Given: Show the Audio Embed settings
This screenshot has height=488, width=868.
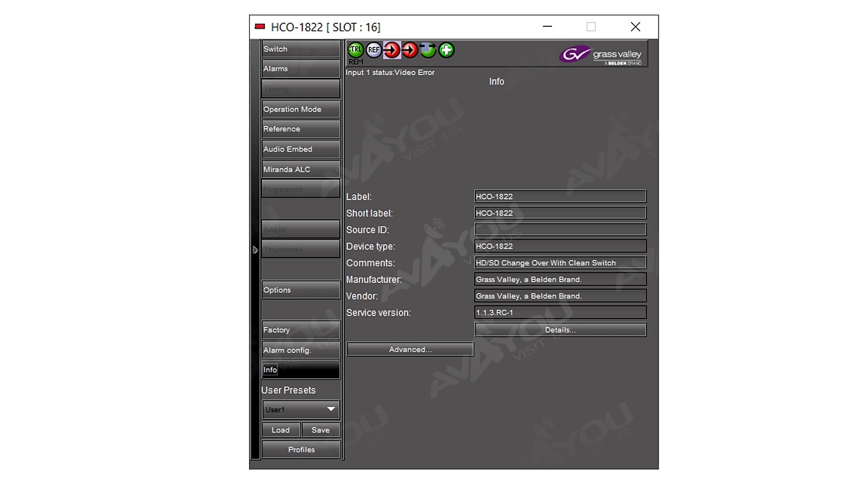Looking at the screenshot, I should (300, 149).
